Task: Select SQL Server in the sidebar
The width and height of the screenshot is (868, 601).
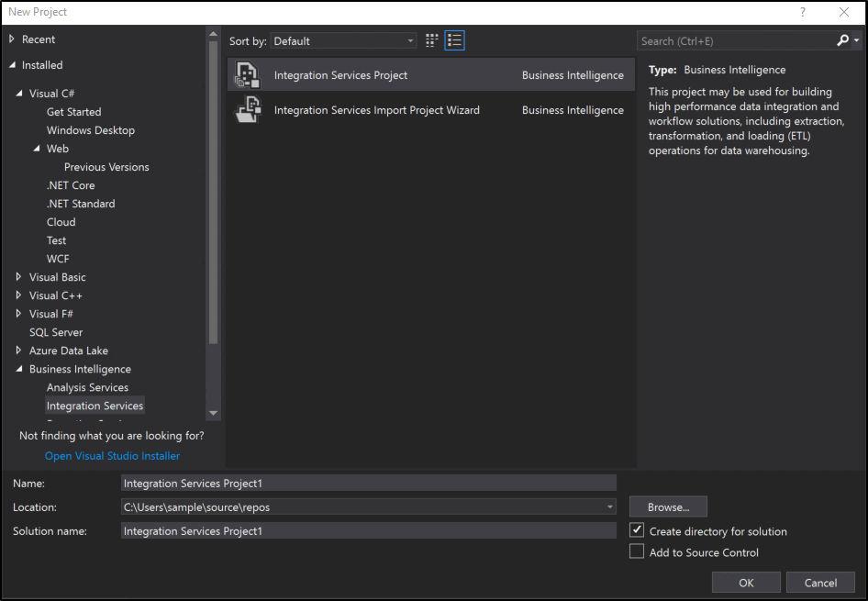Action: 55,331
